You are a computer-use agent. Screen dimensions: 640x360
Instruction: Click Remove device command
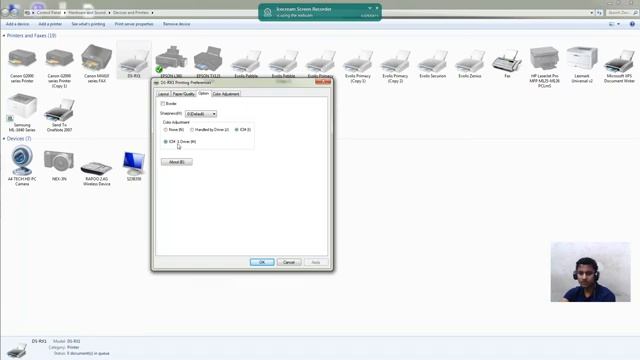pos(177,24)
